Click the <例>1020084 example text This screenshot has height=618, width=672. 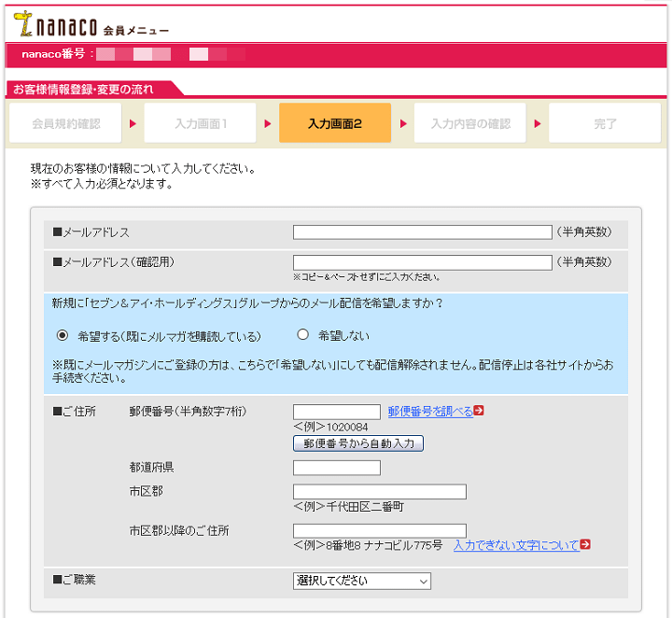pyautogui.click(x=330, y=427)
